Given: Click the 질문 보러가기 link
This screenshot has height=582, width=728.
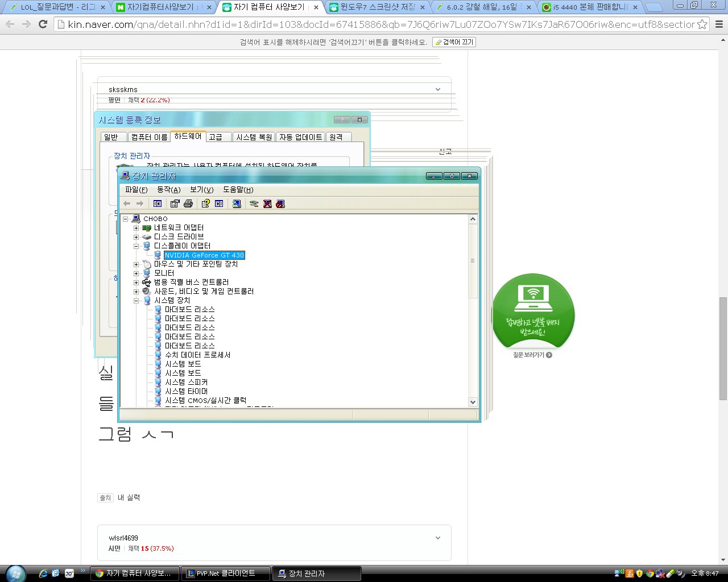Looking at the screenshot, I should 532,355.
